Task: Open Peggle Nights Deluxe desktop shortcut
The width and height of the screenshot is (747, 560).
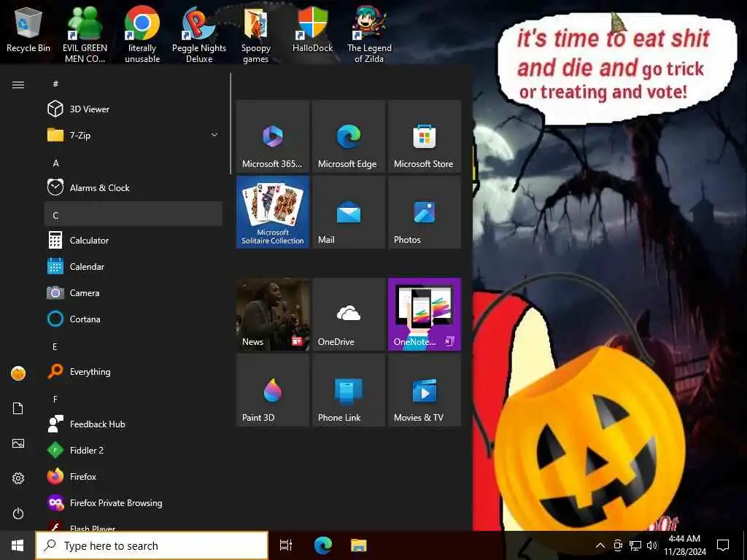Action: pos(199,35)
